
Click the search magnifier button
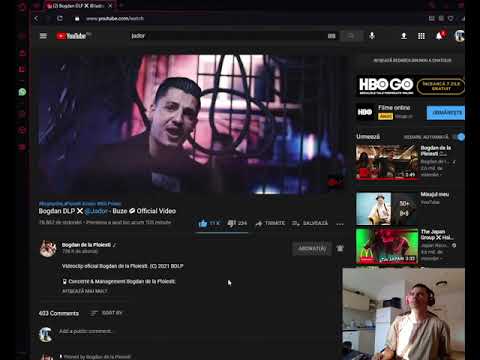(351, 36)
